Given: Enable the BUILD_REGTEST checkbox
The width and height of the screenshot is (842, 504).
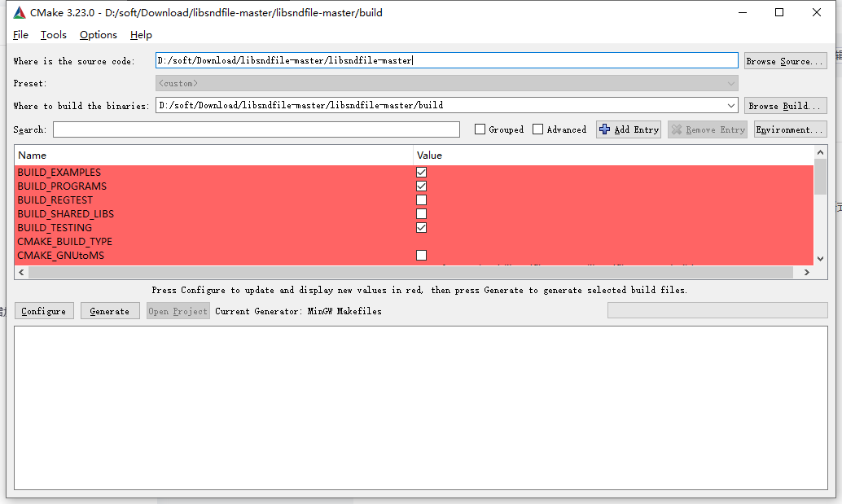Looking at the screenshot, I should (x=422, y=200).
